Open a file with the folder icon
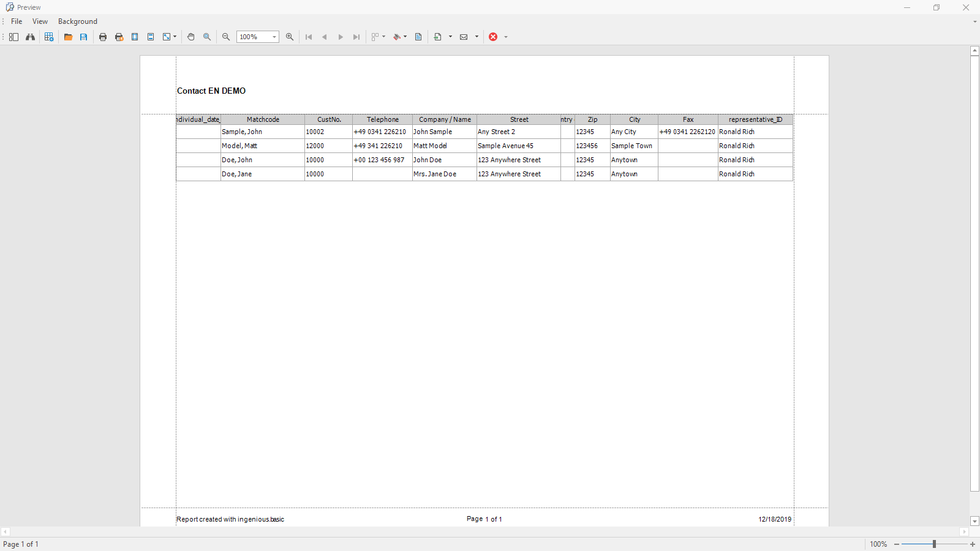 tap(68, 37)
